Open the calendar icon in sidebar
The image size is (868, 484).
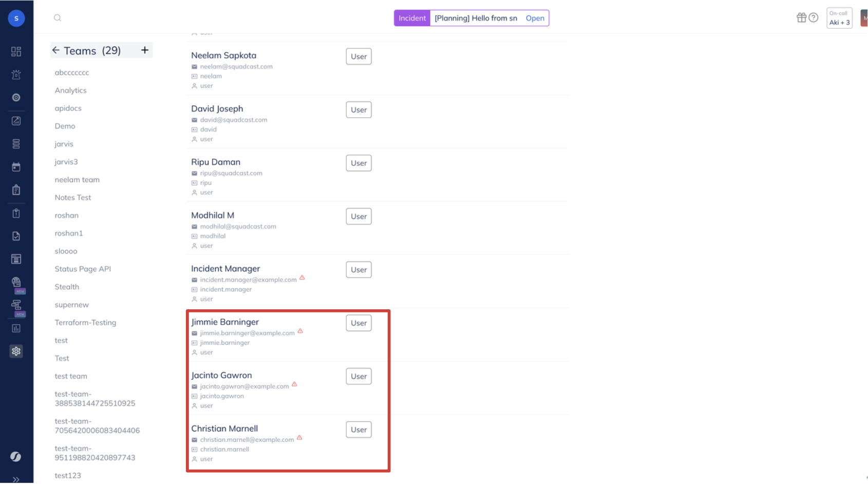pos(16,167)
